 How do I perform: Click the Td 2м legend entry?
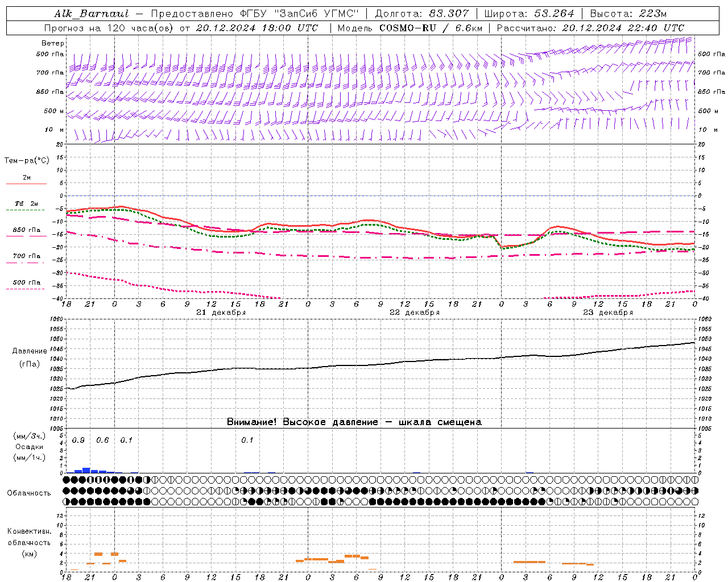(x=27, y=203)
